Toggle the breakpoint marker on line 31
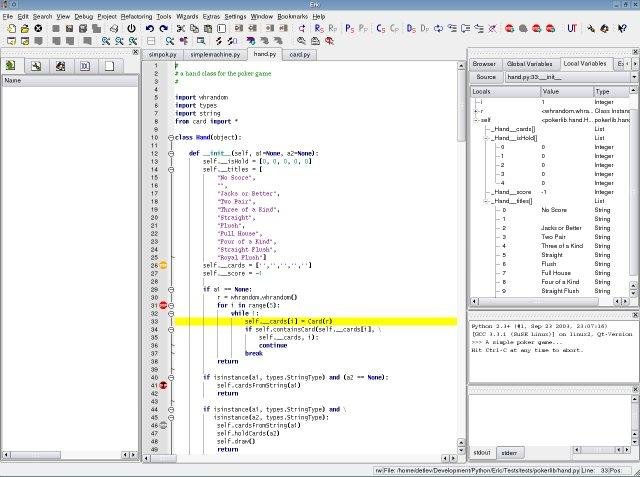 click(x=164, y=305)
